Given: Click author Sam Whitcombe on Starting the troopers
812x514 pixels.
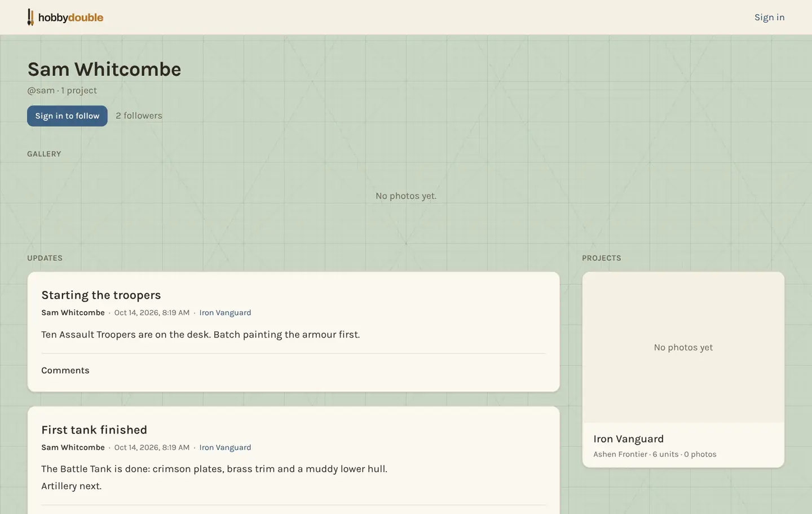Looking at the screenshot, I should pyautogui.click(x=73, y=313).
